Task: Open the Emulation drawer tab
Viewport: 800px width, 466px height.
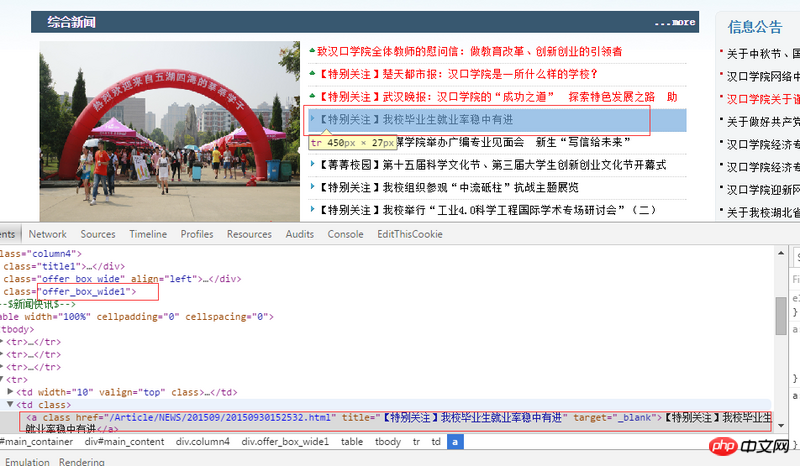Action: click(25, 462)
